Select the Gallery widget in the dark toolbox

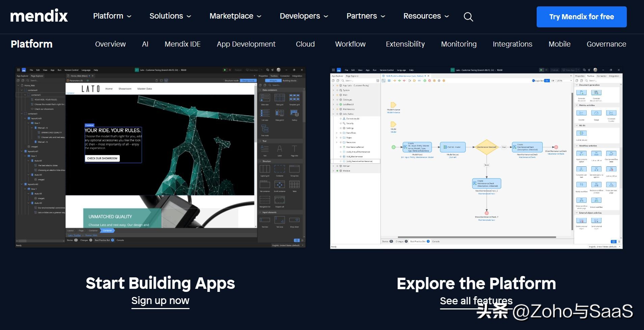pos(294,113)
